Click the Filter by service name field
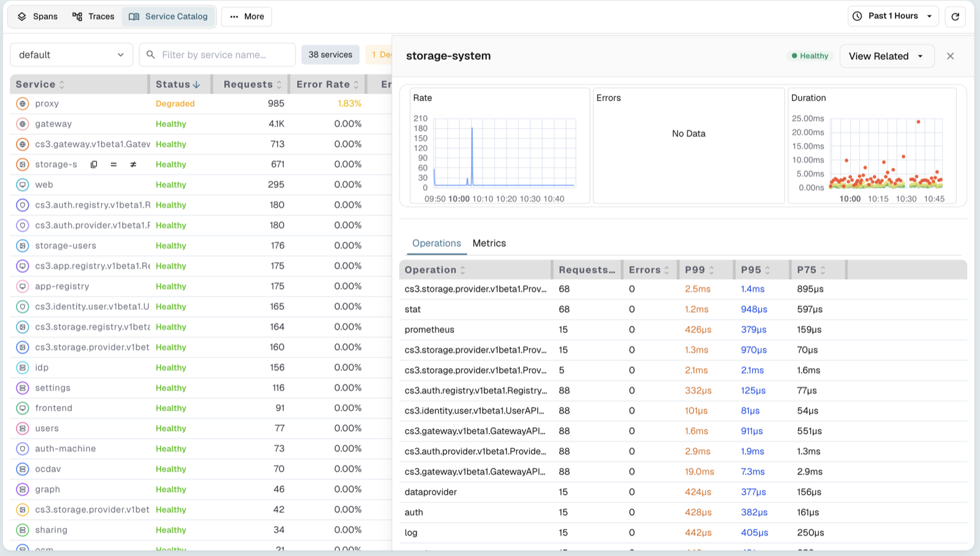The width and height of the screenshot is (980, 556). click(x=217, y=54)
